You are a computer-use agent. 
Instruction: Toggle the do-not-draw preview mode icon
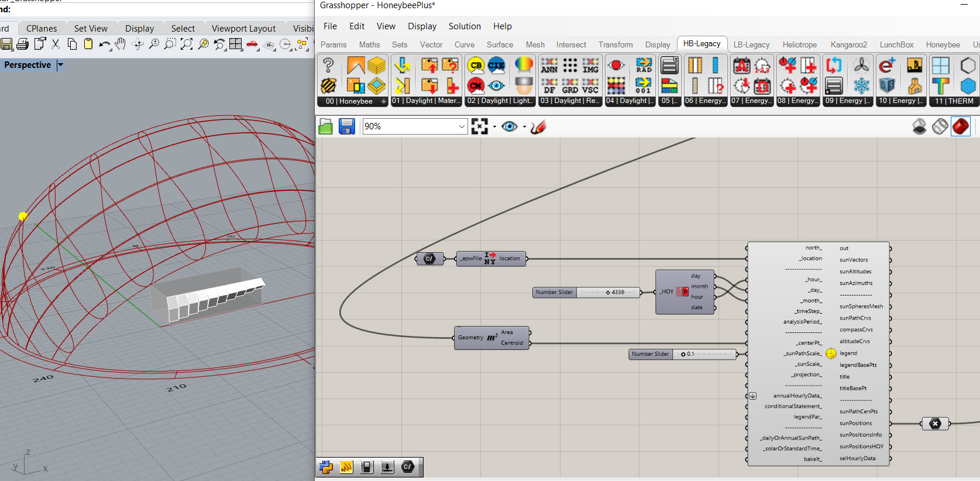pos(920,126)
